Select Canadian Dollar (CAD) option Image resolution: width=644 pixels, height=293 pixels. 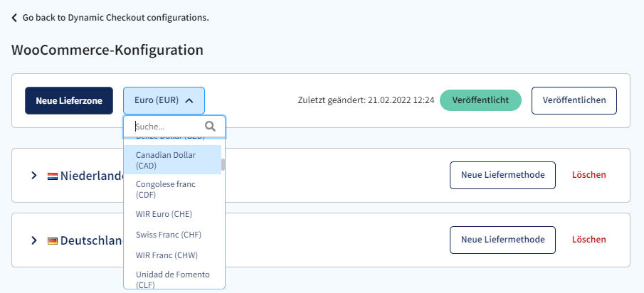[172, 161]
